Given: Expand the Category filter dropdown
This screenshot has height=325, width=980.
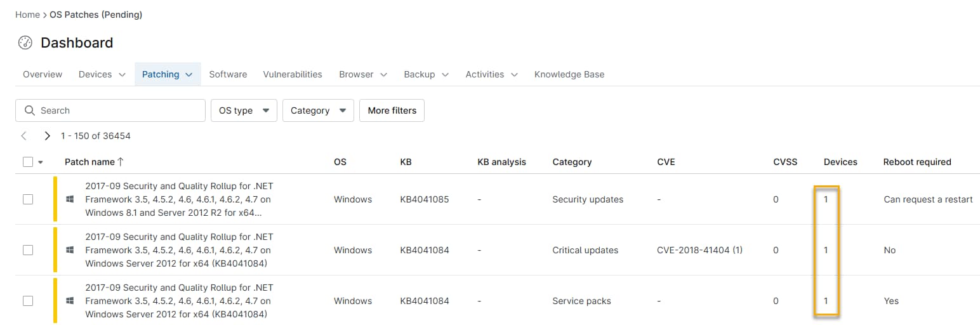Looking at the screenshot, I should [317, 110].
